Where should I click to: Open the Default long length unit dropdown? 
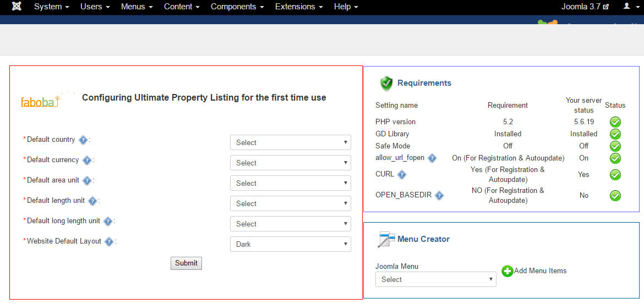click(291, 224)
